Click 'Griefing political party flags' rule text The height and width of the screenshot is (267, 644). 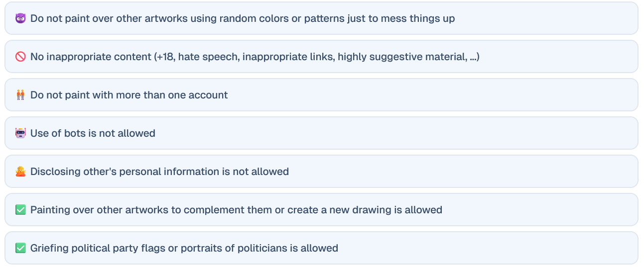184,248
